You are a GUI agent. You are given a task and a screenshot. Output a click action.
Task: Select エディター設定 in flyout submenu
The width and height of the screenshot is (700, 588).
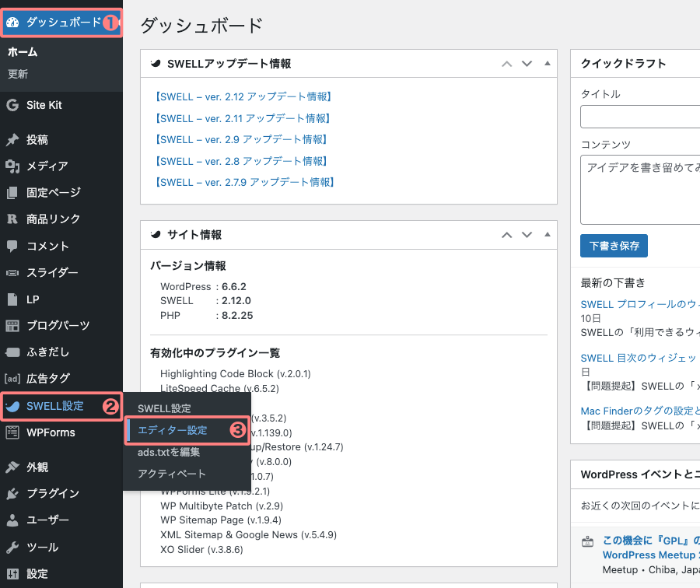pos(173,430)
